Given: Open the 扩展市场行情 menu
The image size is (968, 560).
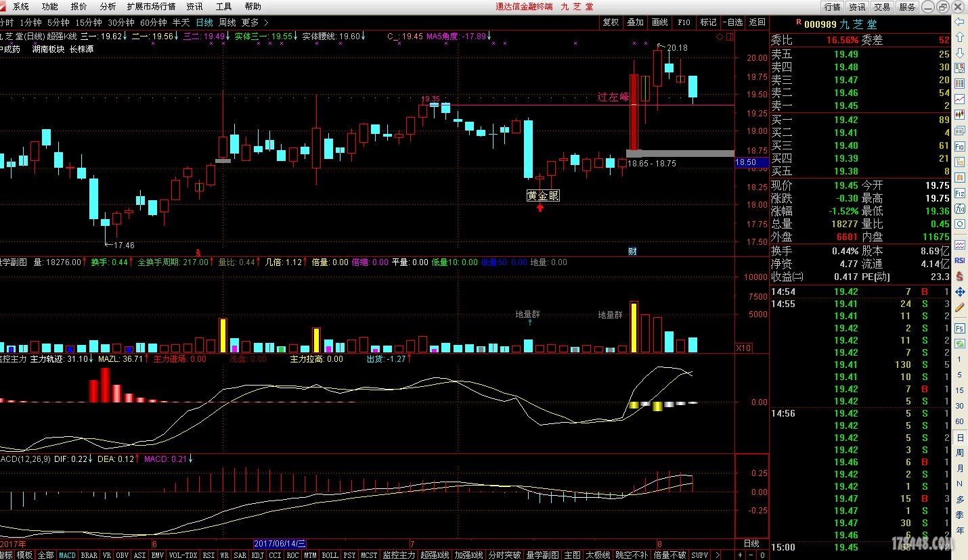Looking at the screenshot, I should click(151, 7).
